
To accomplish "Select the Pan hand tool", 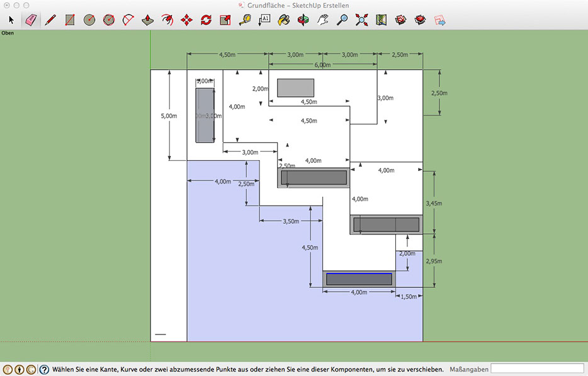I will pos(323,20).
